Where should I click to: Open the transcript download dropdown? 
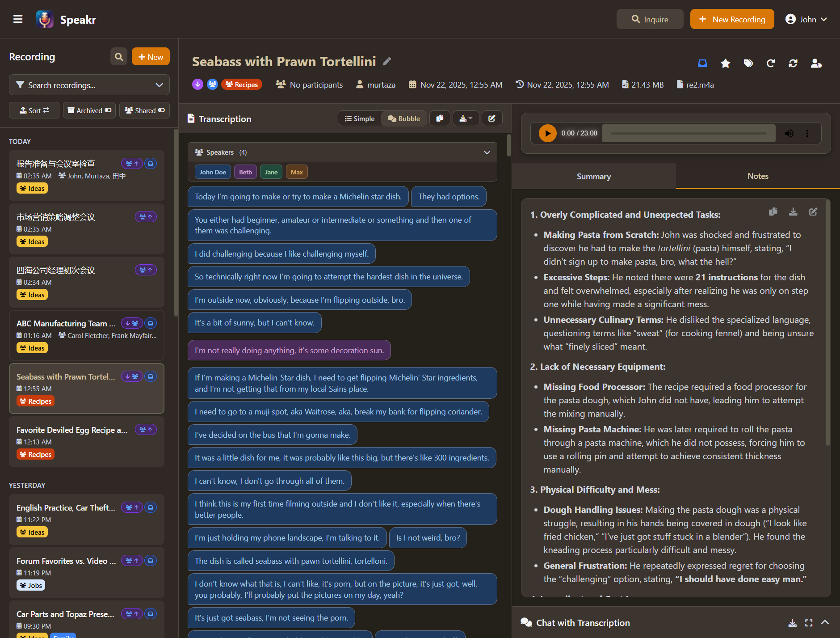[466, 118]
